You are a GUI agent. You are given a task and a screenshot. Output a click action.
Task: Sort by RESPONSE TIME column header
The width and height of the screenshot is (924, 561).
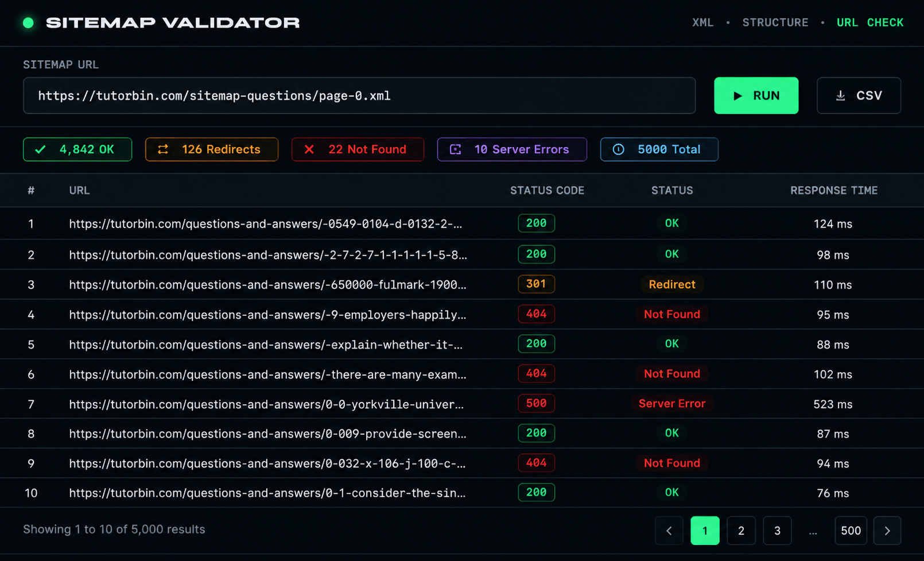834,190
